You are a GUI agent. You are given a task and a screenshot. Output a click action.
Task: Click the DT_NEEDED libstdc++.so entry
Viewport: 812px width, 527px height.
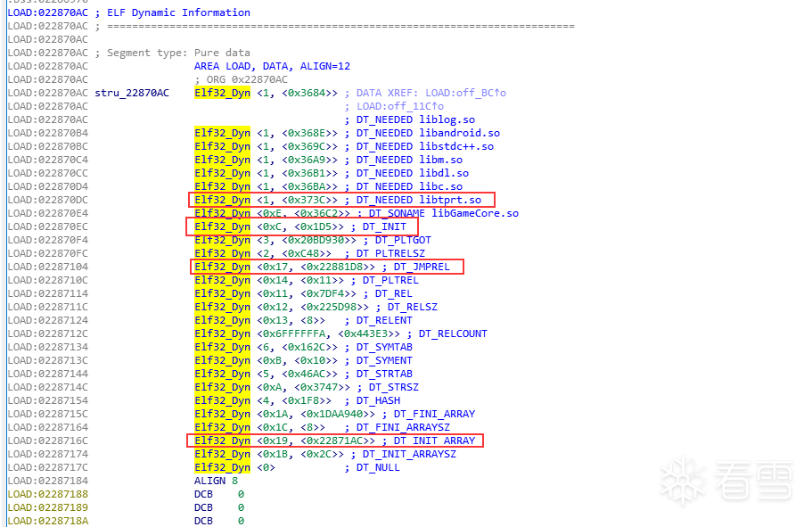425,146
